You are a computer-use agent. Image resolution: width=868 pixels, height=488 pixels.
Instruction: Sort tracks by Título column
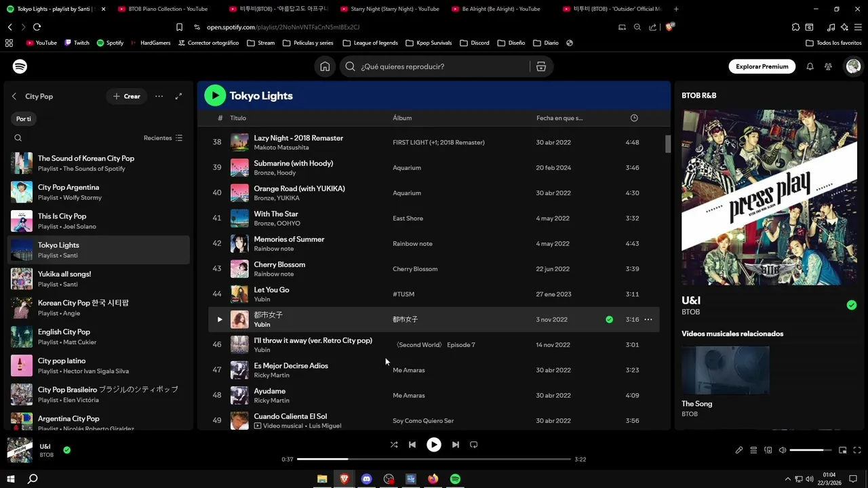[x=238, y=118]
